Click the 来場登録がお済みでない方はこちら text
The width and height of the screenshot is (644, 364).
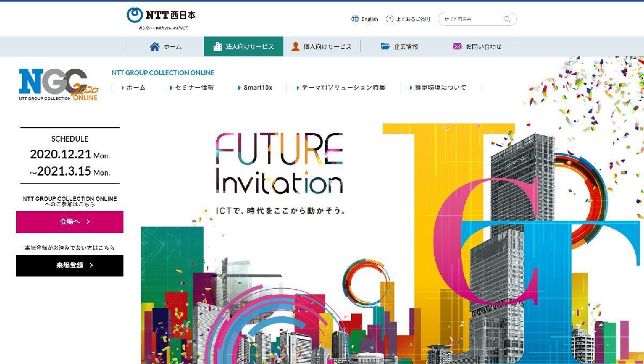[70, 248]
